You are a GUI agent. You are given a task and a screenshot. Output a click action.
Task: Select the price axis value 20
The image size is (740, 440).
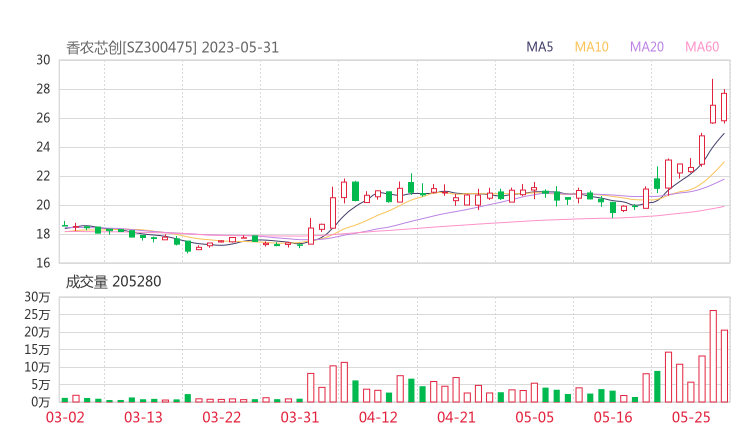click(43, 205)
